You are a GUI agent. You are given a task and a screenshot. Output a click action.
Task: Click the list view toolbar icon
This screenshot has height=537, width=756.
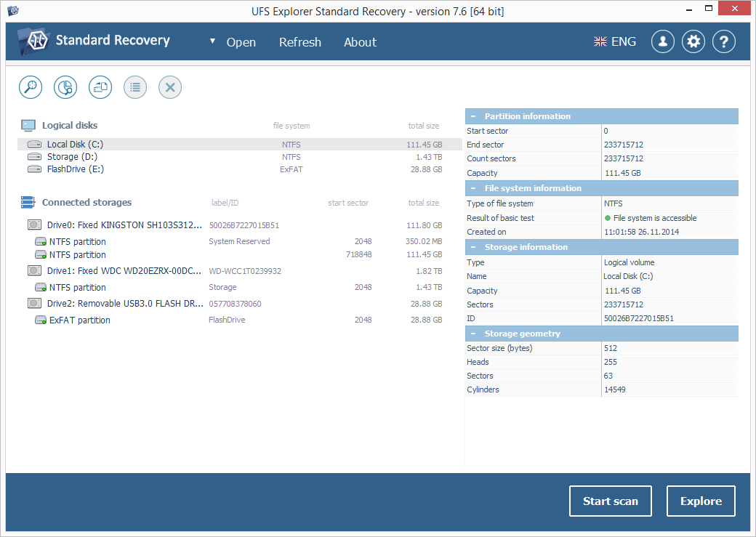pyautogui.click(x=135, y=87)
